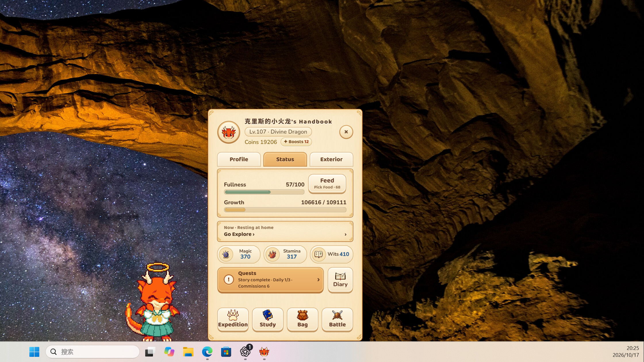Open the Boosts 12 badge
Image resolution: width=644 pixels, height=362 pixels.
tap(296, 142)
